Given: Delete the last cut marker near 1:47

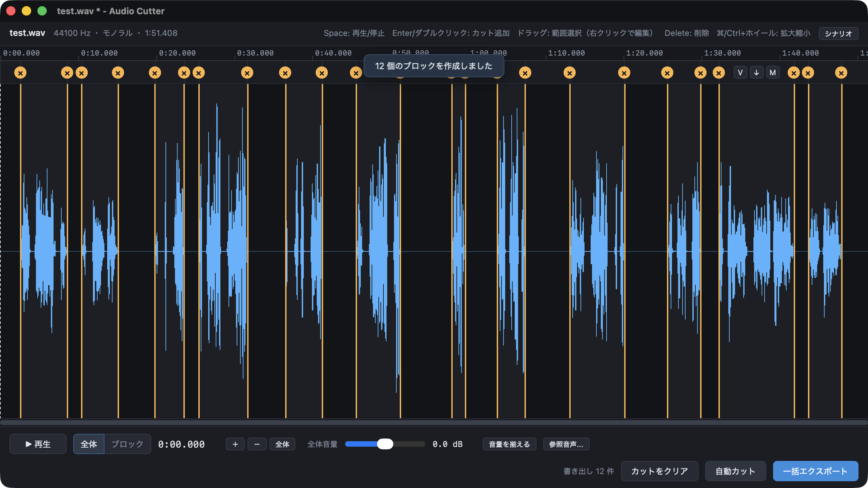Looking at the screenshot, I should (841, 73).
